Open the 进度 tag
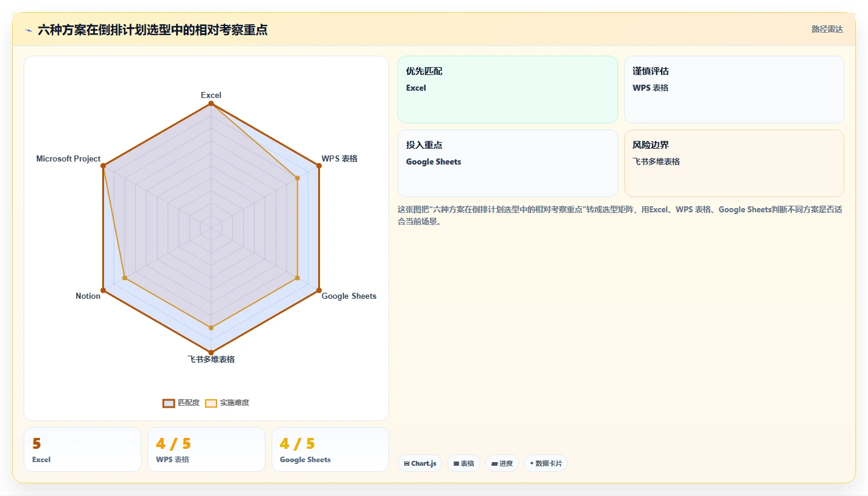 [x=502, y=463]
